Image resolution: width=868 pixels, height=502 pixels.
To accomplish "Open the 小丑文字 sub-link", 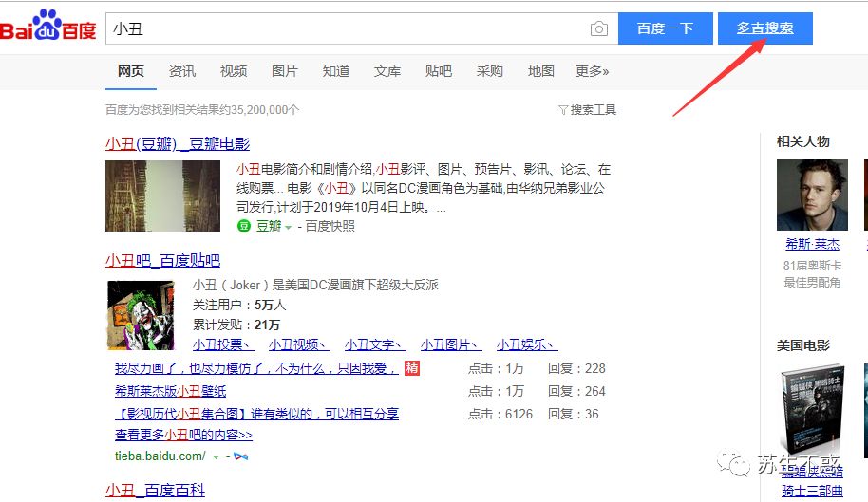I will tap(375, 344).
